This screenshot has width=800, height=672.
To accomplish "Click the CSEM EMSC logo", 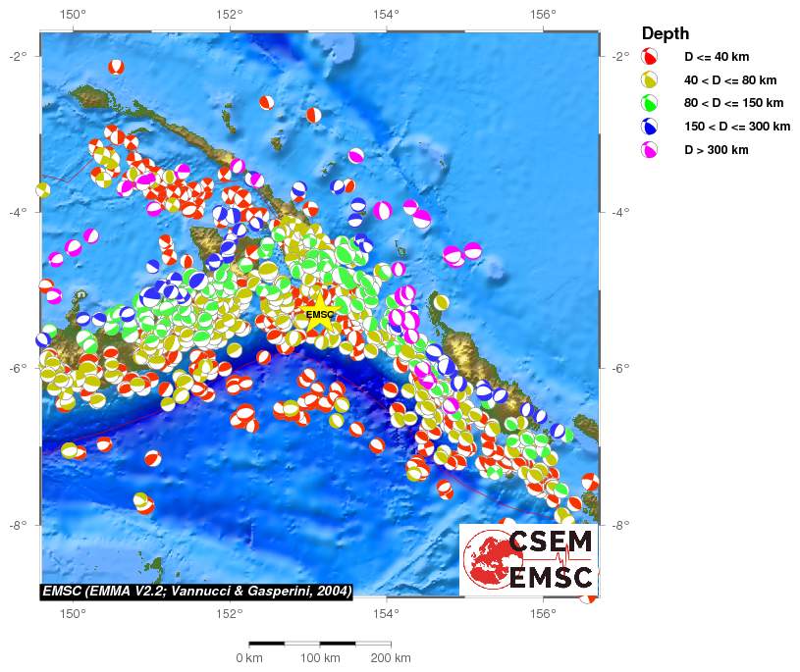I will click(x=528, y=558).
